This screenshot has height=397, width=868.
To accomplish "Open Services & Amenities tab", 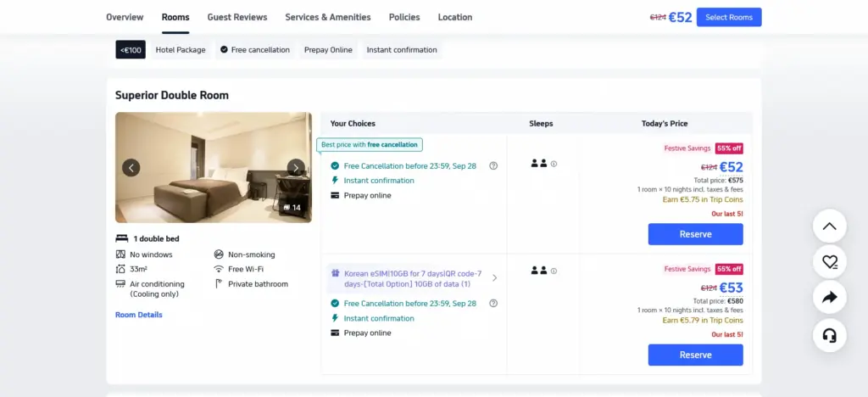I will (328, 17).
